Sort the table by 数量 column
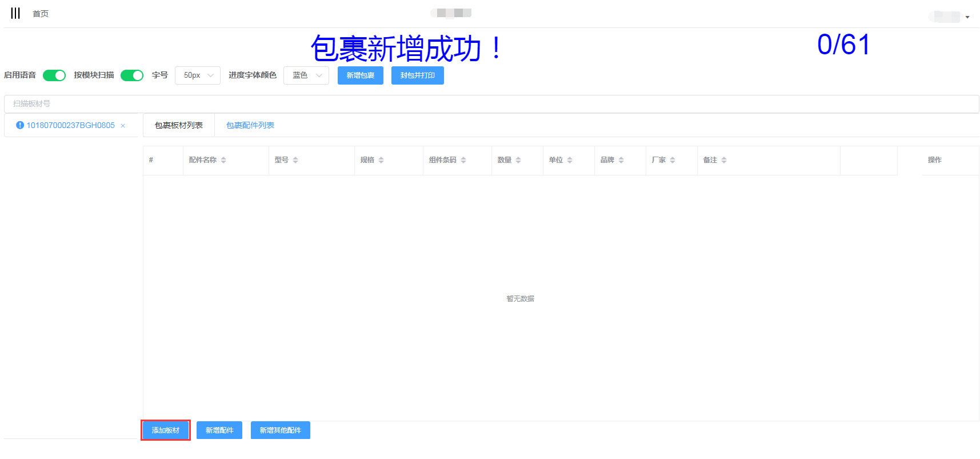Viewport: 980px width, 459px height. coord(518,160)
